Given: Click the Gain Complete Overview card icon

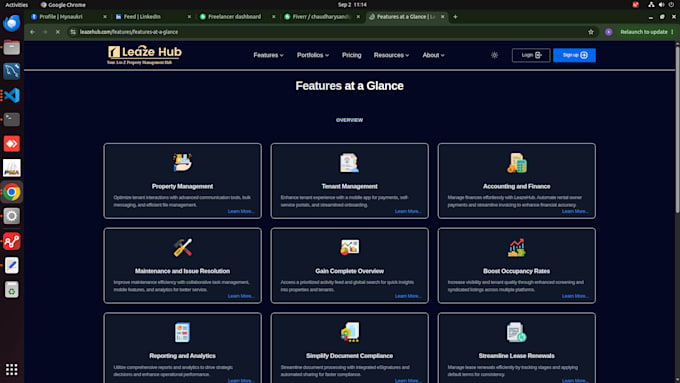Looking at the screenshot, I should tap(350, 247).
